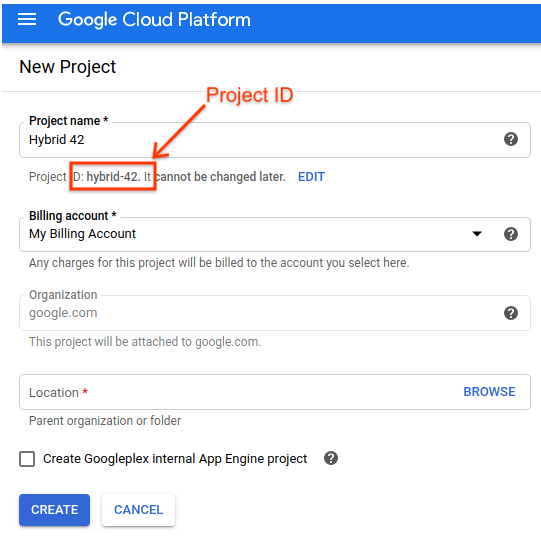
Task: Browse for a project location
Action: pyautogui.click(x=489, y=392)
